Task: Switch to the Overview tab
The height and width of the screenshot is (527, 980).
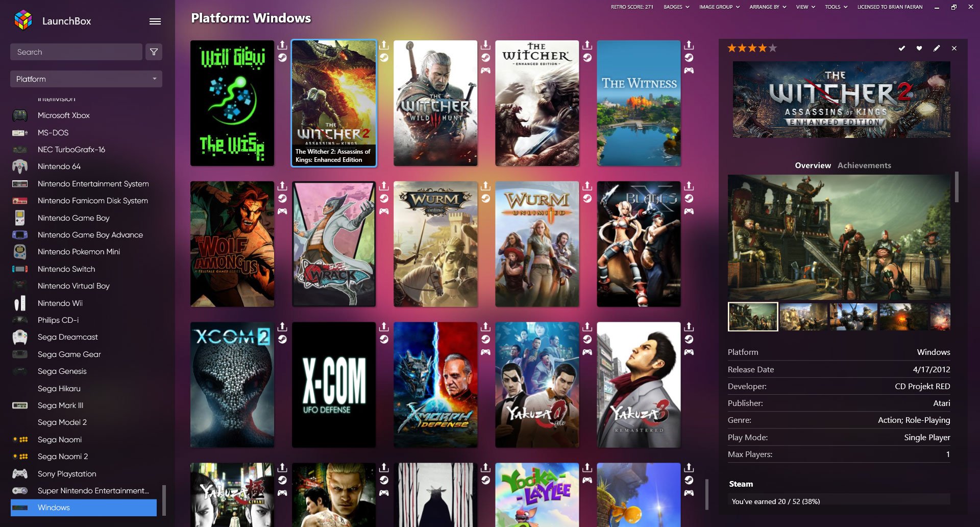Action: coord(813,165)
